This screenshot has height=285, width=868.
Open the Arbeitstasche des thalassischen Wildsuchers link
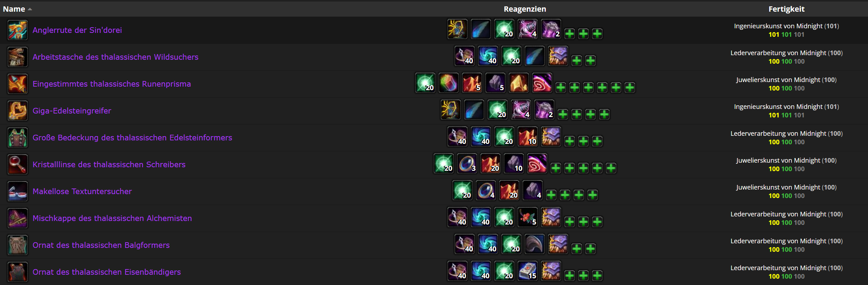[x=115, y=57]
